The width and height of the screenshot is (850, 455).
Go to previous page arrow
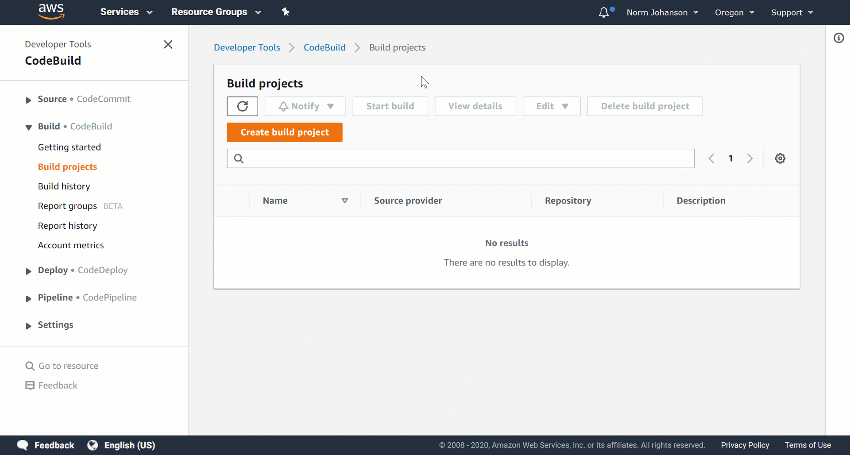[711, 158]
